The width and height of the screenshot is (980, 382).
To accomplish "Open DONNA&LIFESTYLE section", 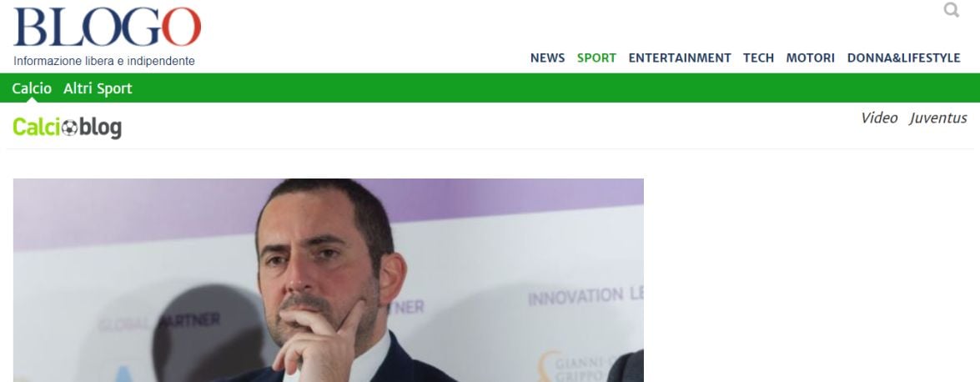I will (x=903, y=58).
